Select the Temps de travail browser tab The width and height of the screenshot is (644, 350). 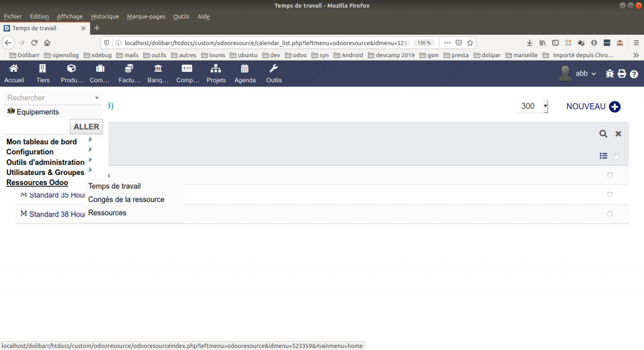click(45, 28)
